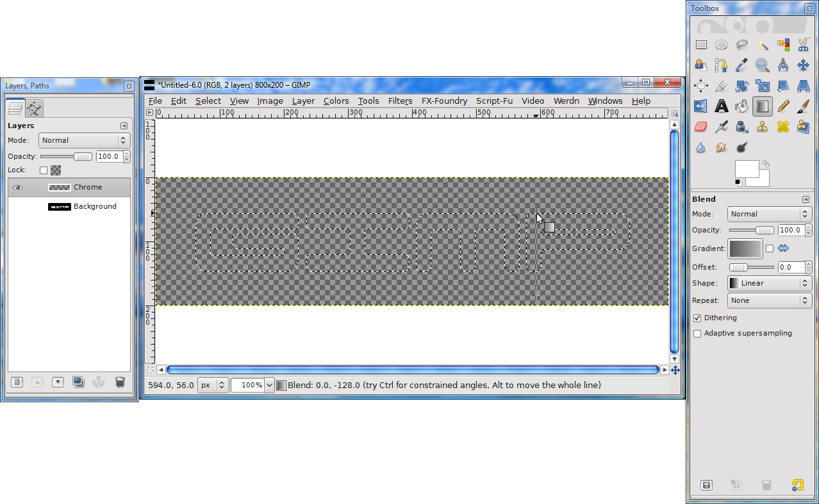Open the Filters menu
Image resolution: width=819 pixels, height=504 pixels.
tap(400, 101)
